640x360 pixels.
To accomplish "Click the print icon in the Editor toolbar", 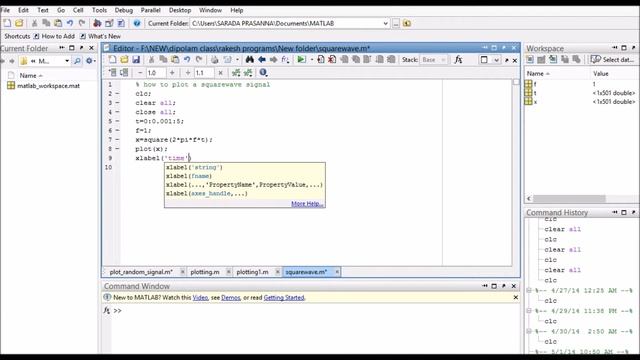I will coord(214,60).
